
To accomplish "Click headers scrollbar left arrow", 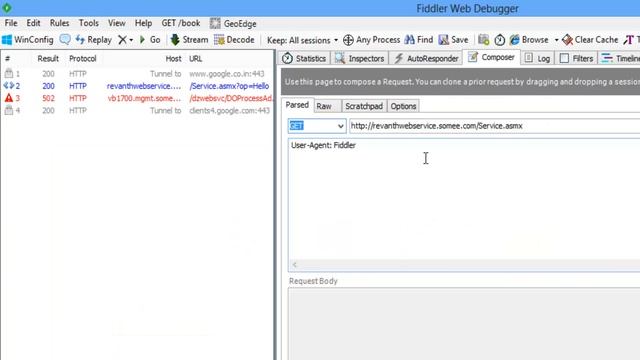I will pyautogui.click(x=294, y=265).
